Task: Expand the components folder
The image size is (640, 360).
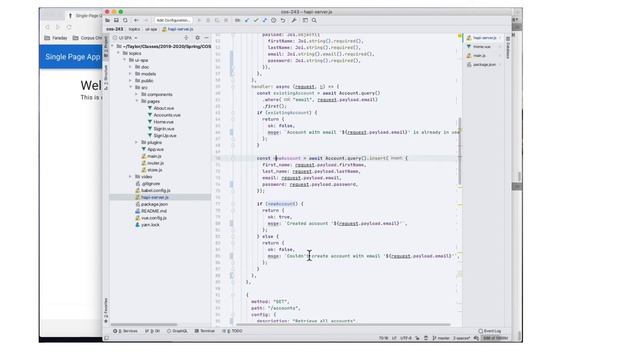Action: click(137, 95)
